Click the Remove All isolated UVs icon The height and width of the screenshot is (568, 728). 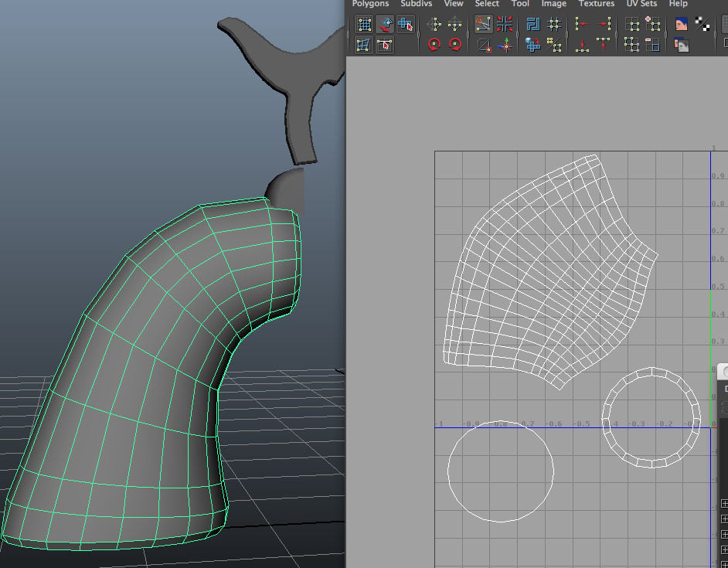[x=631, y=45]
